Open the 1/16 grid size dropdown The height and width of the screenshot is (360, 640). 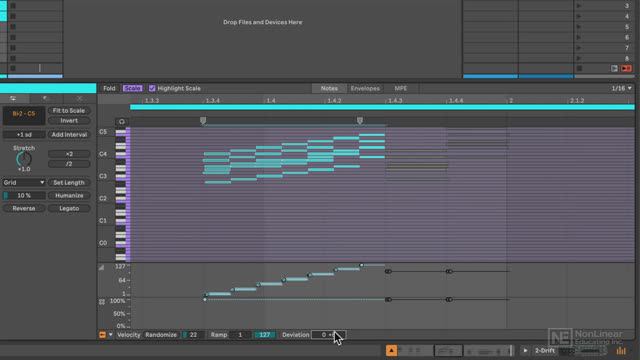tap(621, 88)
